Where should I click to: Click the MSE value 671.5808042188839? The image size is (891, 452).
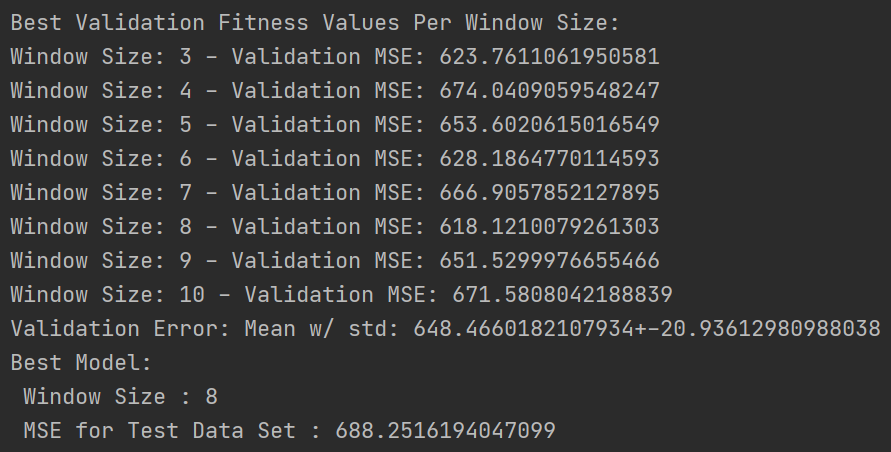pos(562,294)
